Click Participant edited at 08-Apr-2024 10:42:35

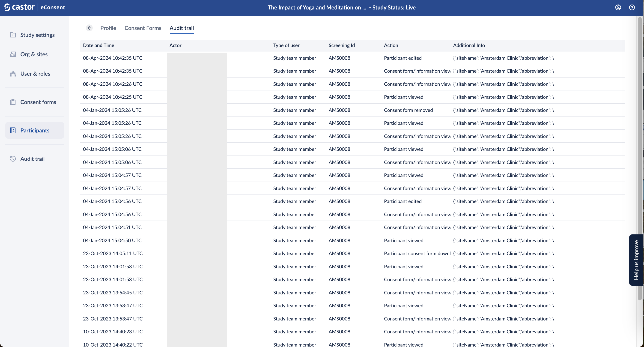[402, 58]
